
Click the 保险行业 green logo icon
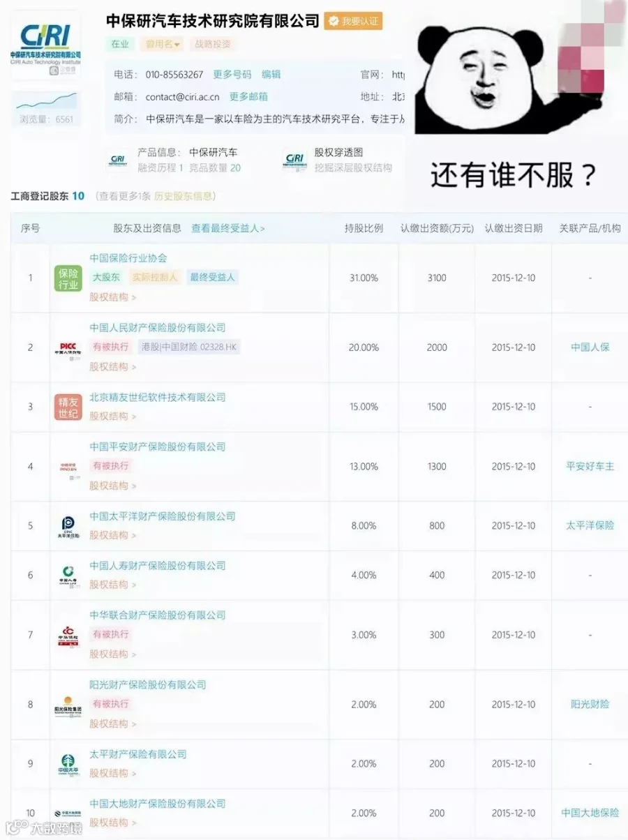(68, 278)
